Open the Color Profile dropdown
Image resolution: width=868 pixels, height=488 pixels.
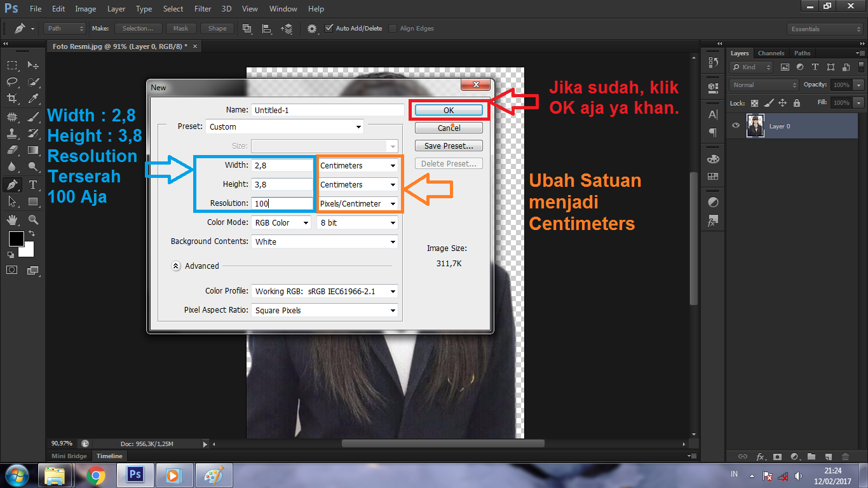[x=325, y=291]
